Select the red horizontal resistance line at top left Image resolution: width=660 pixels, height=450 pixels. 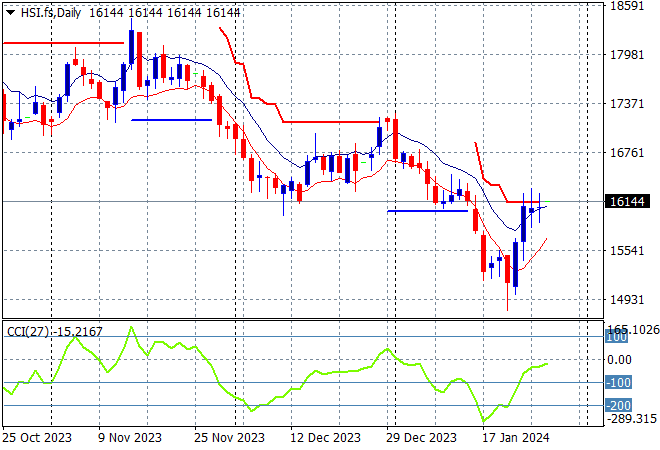(62, 43)
